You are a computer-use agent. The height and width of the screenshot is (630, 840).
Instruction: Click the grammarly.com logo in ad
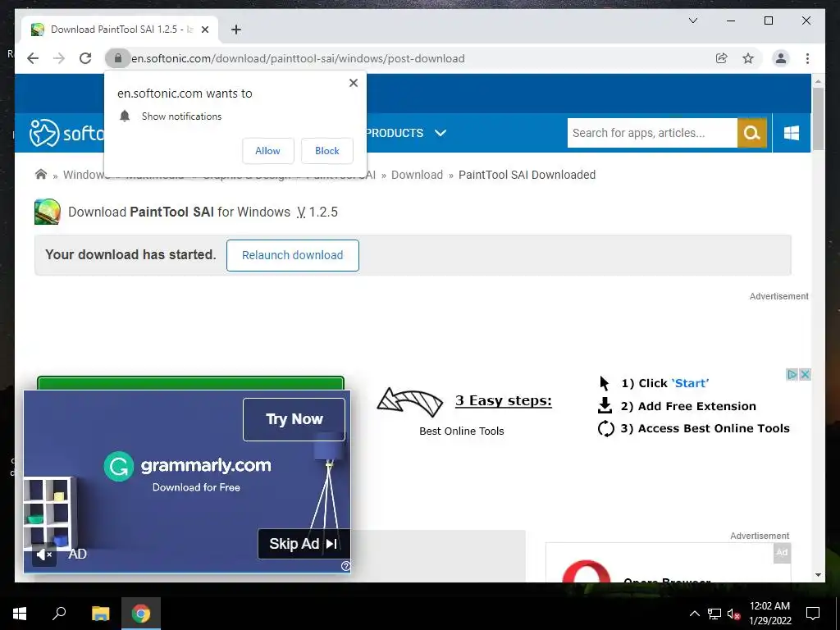click(x=188, y=466)
